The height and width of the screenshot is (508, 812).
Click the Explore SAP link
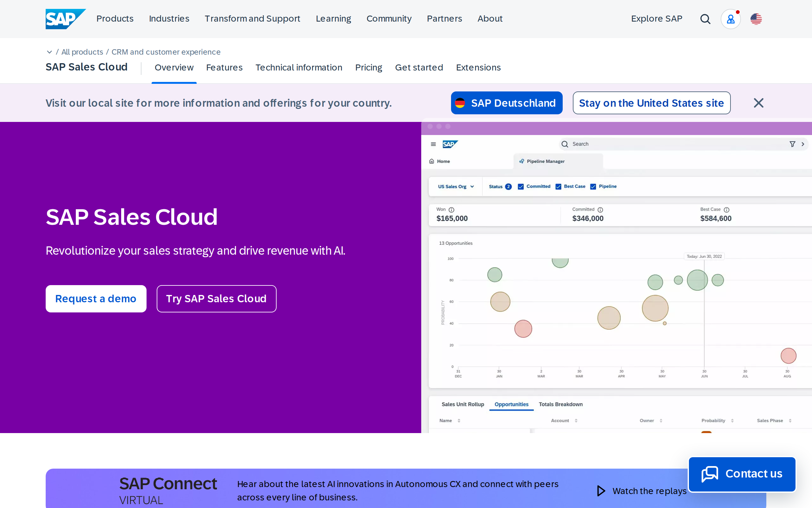tap(657, 19)
